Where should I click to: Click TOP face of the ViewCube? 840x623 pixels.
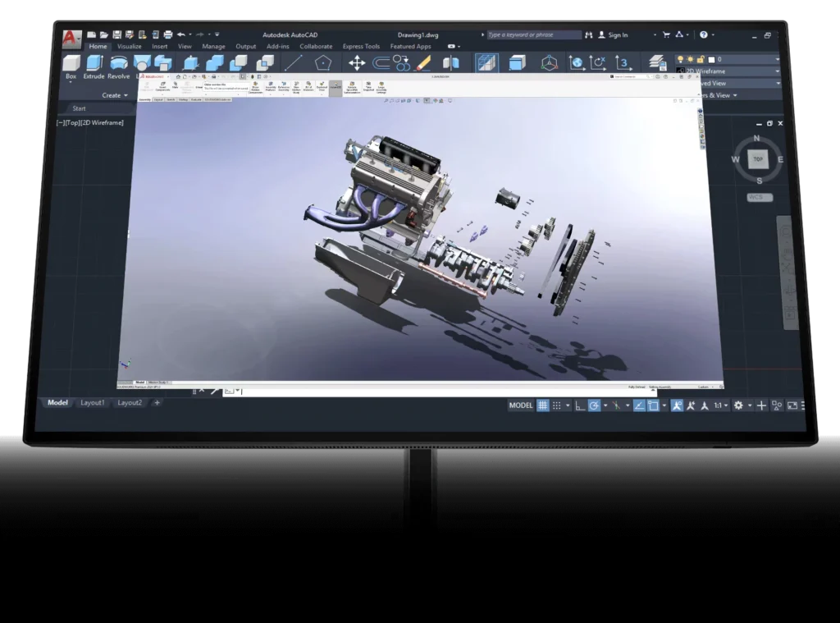click(x=758, y=159)
